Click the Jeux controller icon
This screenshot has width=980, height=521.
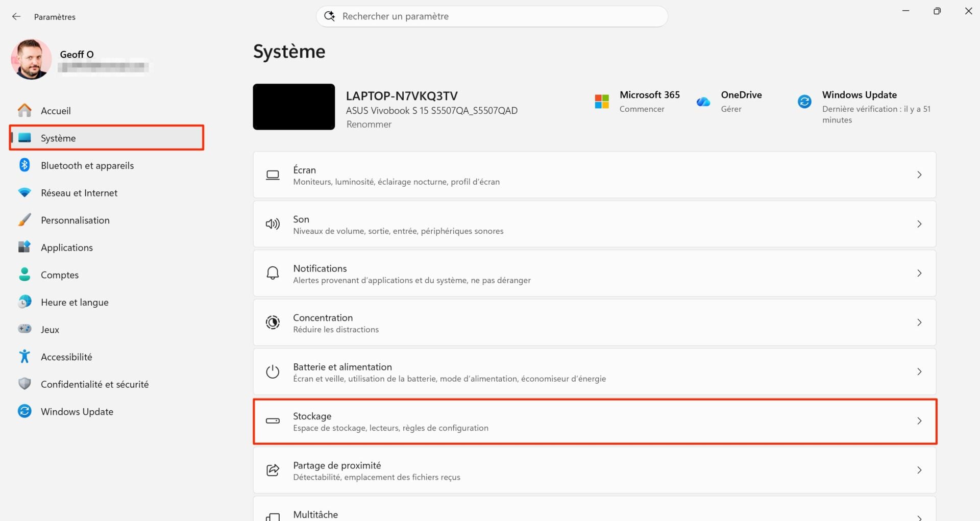24,329
